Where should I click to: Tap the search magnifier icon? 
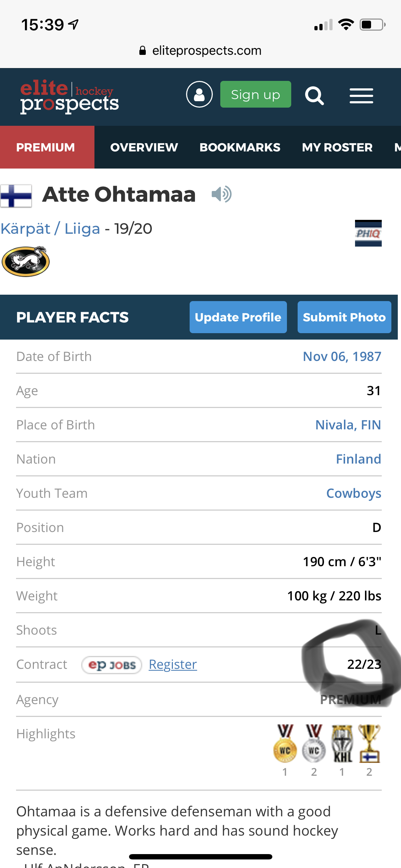[x=314, y=95]
